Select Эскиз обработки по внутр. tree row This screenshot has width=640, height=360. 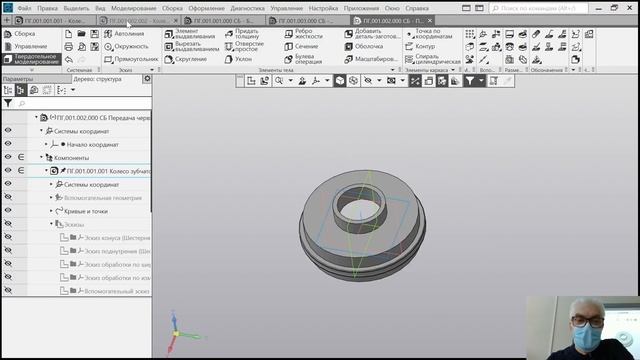pos(105,264)
